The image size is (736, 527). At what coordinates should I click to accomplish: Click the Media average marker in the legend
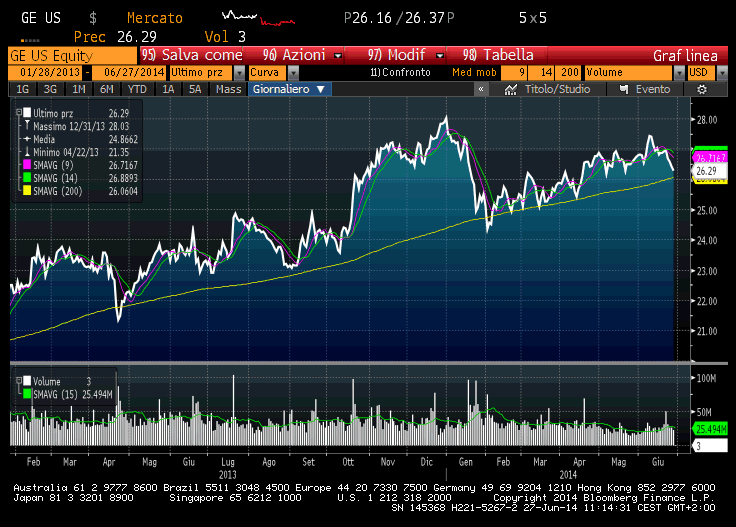click(x=27, y=138)
